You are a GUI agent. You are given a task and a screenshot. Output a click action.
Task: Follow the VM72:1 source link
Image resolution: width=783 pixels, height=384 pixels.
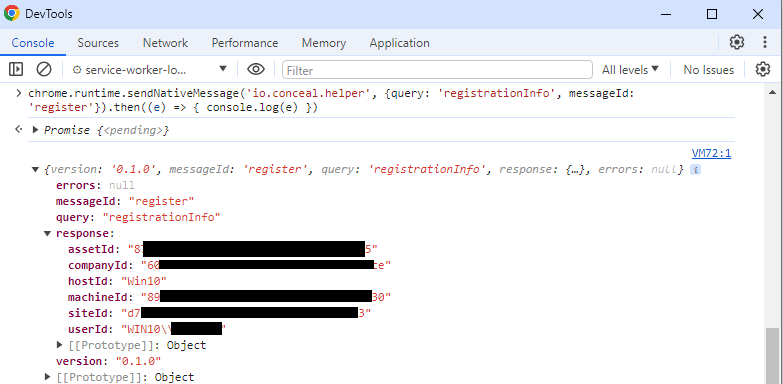click(711, 153)
